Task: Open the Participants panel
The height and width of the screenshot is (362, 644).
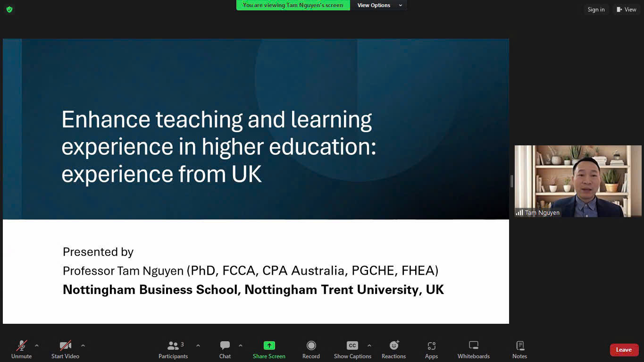Action: coord(173,350)
